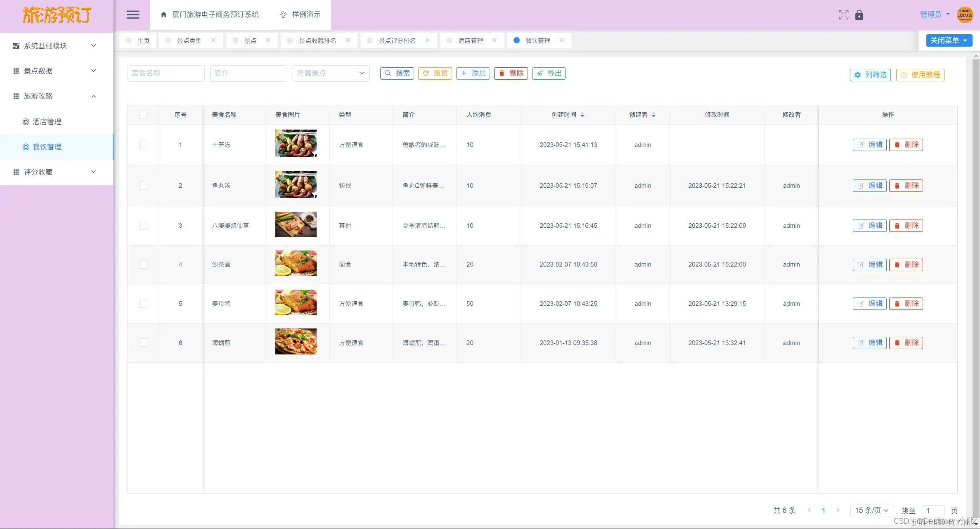980x529 pixels.
Task: Sort by 创建者 column arrows
Action: click(653, 115)
